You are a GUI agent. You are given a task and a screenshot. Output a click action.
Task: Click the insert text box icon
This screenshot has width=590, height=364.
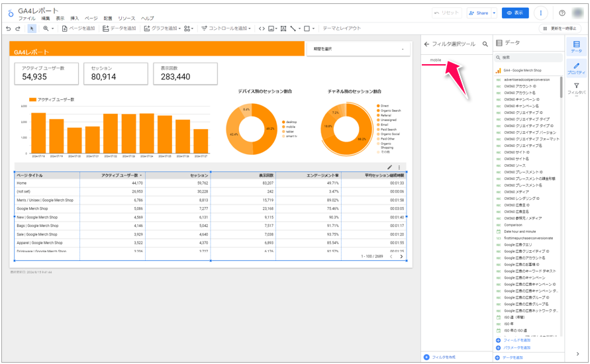283,28
